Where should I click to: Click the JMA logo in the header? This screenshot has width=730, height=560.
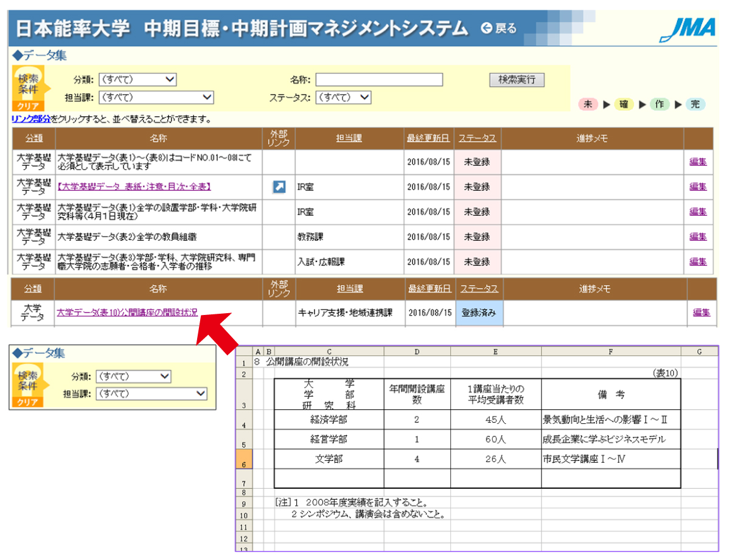[x=687, y=29]
